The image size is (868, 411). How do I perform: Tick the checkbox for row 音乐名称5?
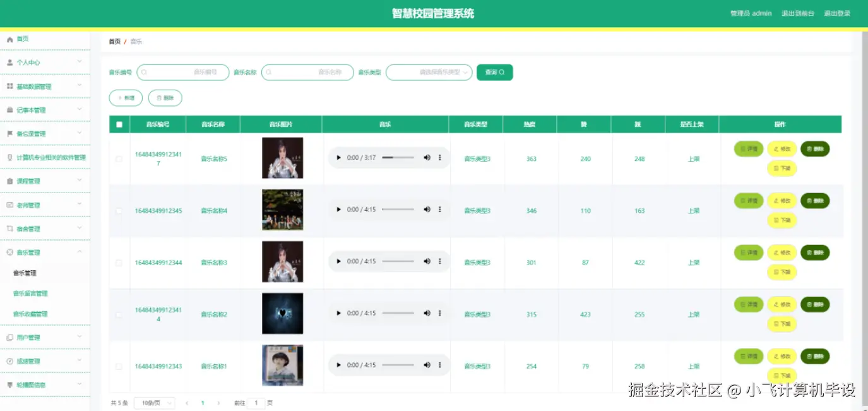(119, 159)
